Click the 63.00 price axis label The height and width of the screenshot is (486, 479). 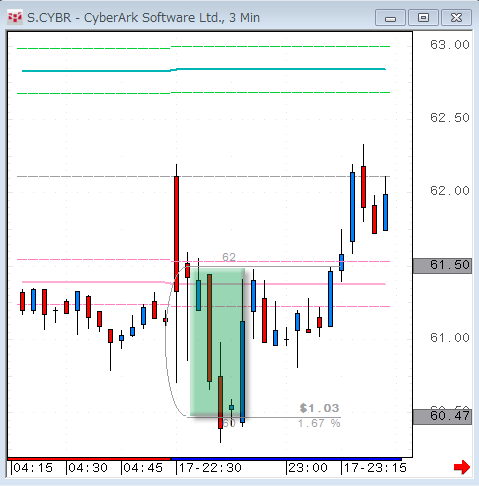pyautogui.click(x=450, y=45)
